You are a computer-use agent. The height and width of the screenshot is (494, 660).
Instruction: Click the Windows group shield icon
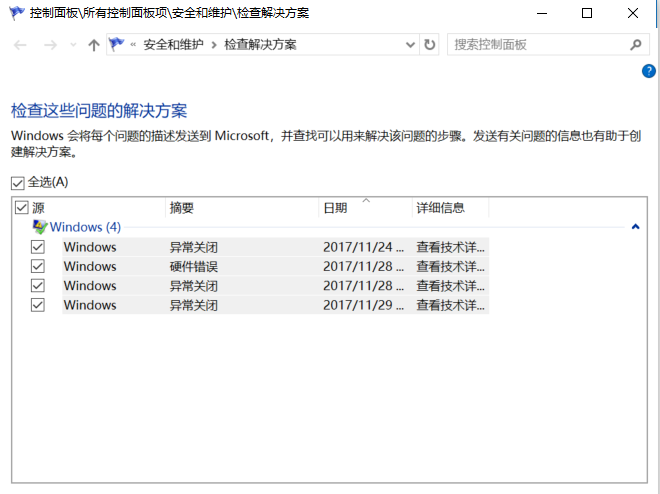point(40,227)
